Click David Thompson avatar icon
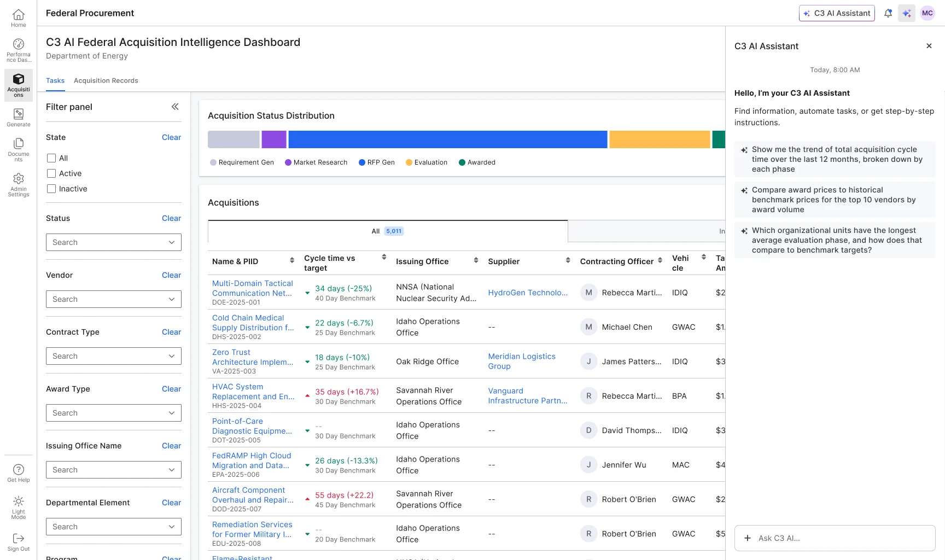 point(588,430)
